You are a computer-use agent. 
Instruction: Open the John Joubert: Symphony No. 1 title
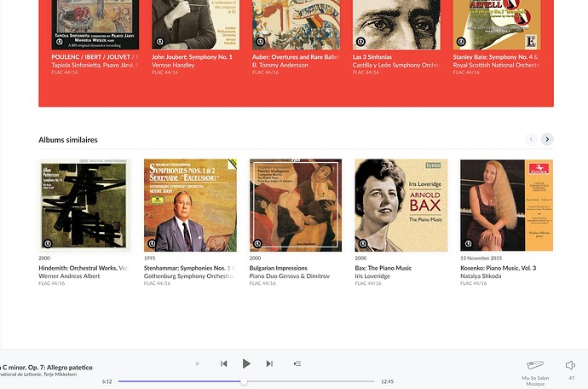coord(192,57)
